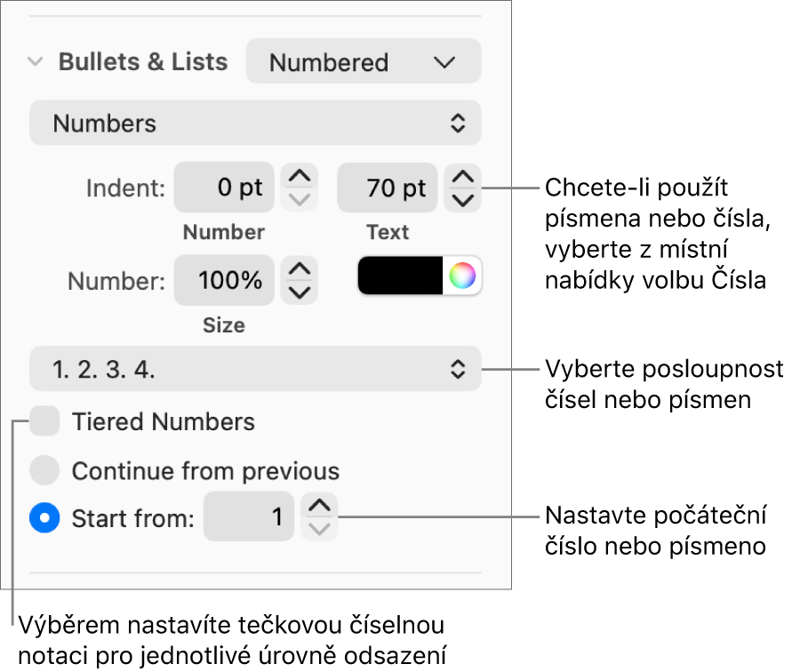Decrease the number indent with down arrow
This screenshot has width=800, height=672.
(x=302, y=198)
